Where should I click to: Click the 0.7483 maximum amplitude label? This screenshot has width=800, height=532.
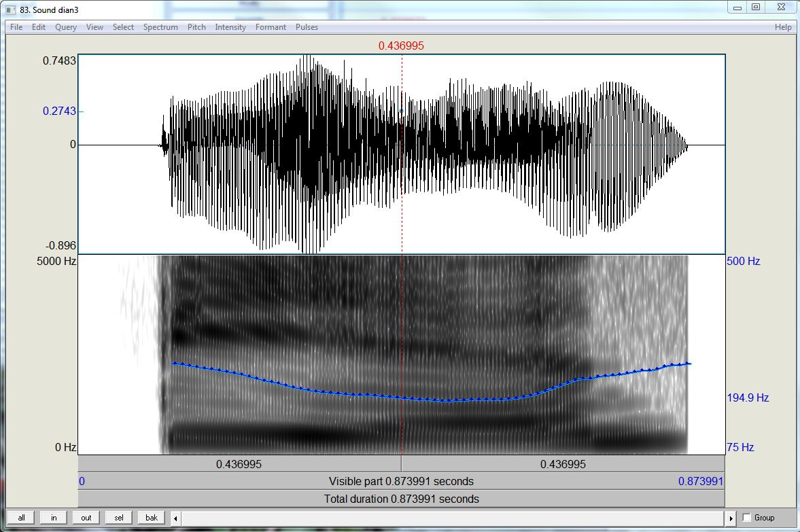[x=59, y=60]
